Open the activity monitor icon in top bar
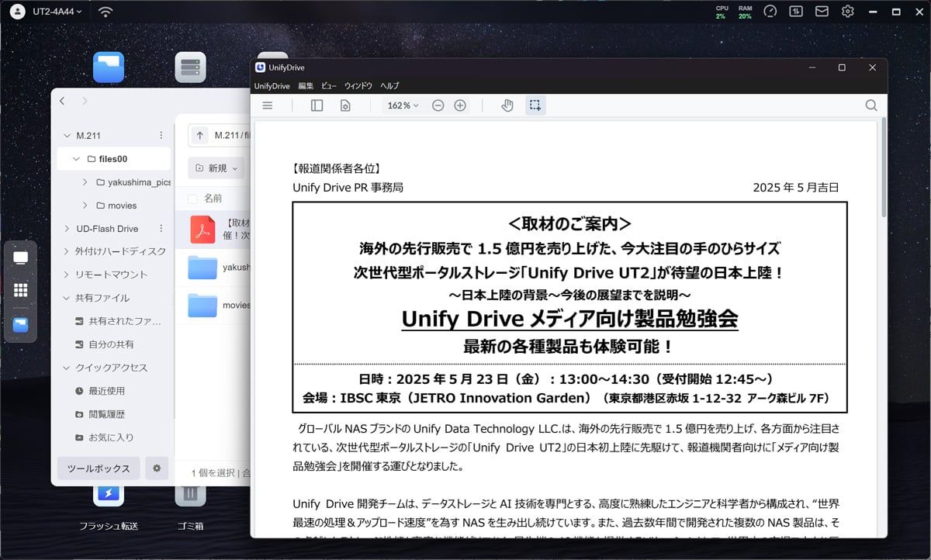 [796, 12]
